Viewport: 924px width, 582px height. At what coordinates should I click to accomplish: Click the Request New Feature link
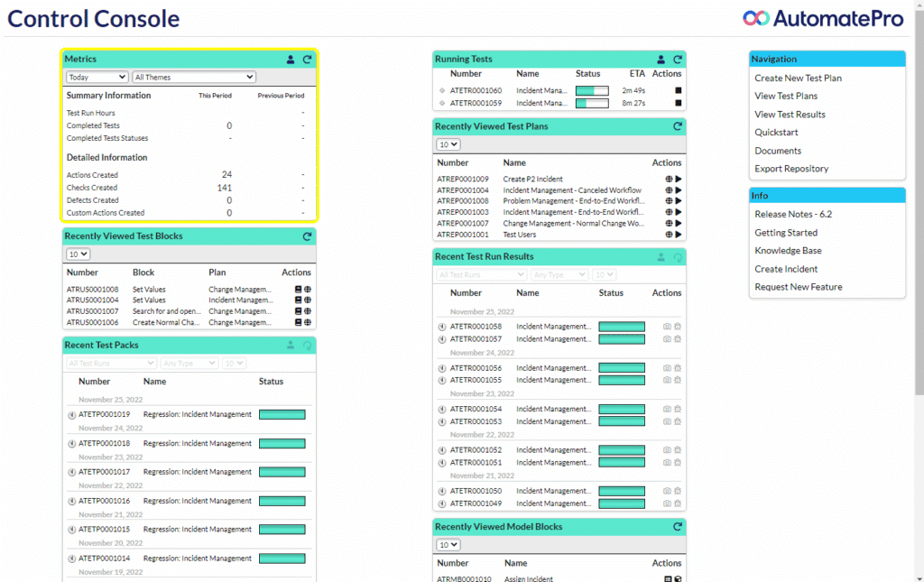(798, 287)
